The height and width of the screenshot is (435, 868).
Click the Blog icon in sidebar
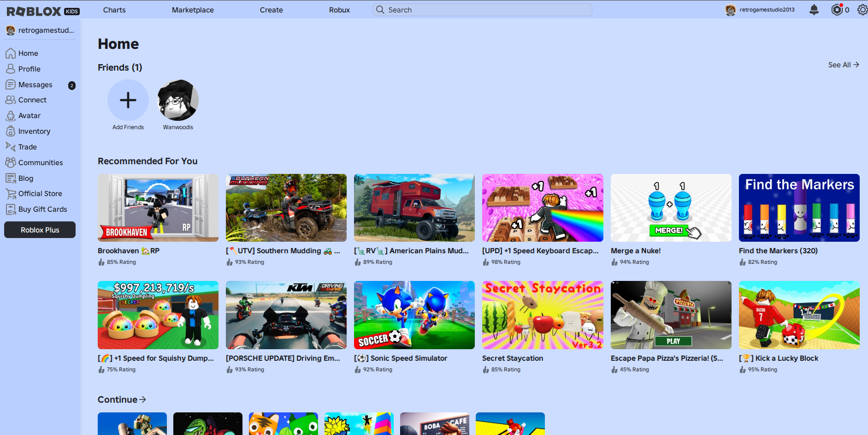(11, 178)
